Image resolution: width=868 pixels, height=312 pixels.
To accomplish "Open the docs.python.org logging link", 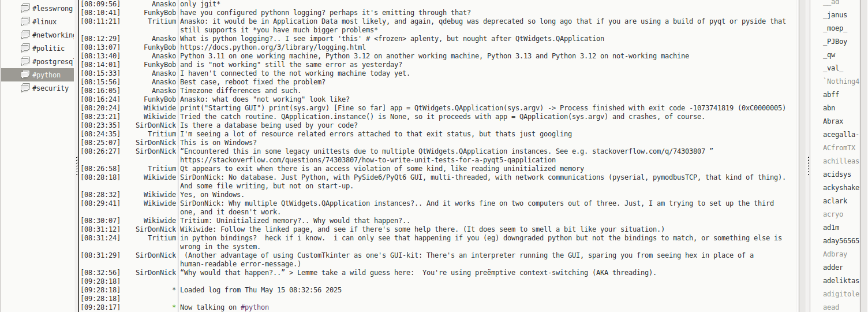I will (272, 47).
